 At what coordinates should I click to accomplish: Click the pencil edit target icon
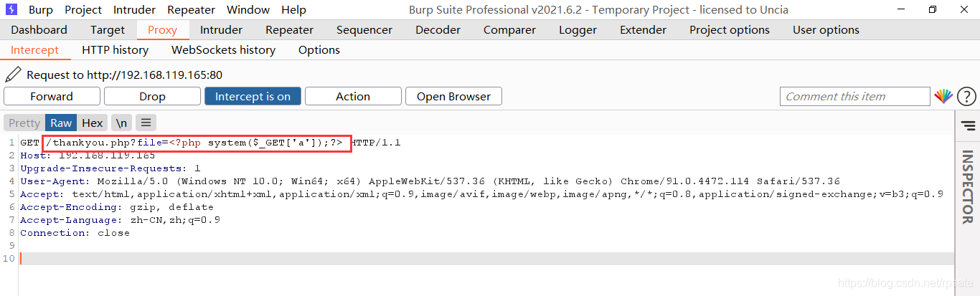click(x=13, y=74)
